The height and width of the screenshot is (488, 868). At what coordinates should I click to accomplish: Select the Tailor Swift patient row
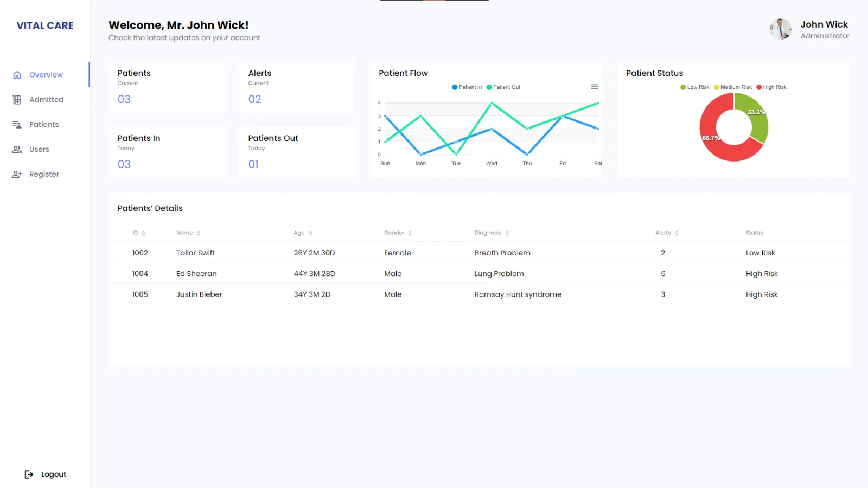point(479,253)
